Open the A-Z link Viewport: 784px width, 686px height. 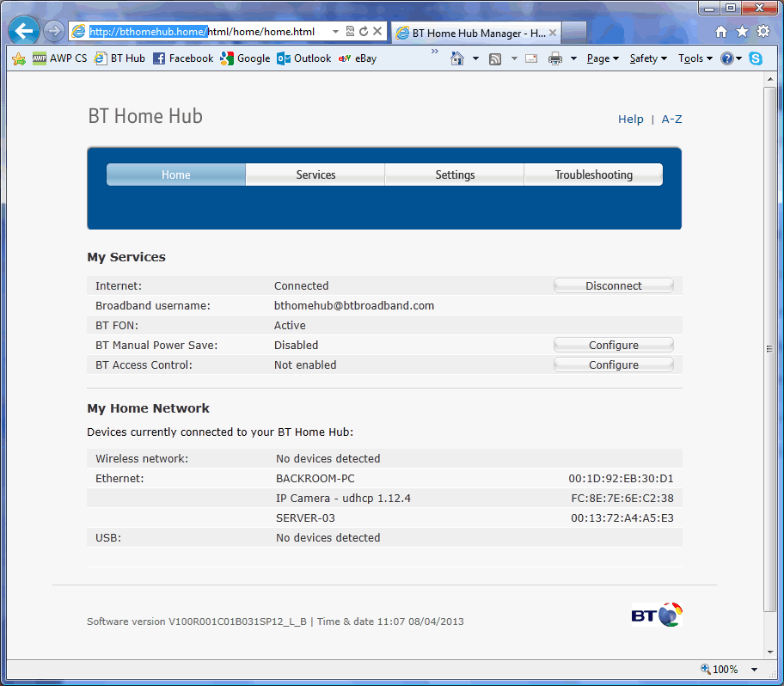pos(671,119)
